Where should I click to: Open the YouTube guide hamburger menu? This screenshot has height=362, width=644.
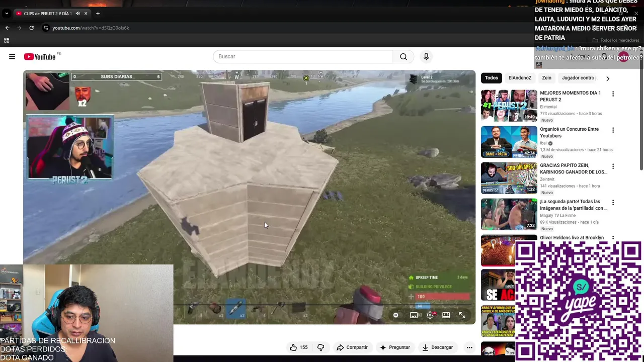point(12,57)
